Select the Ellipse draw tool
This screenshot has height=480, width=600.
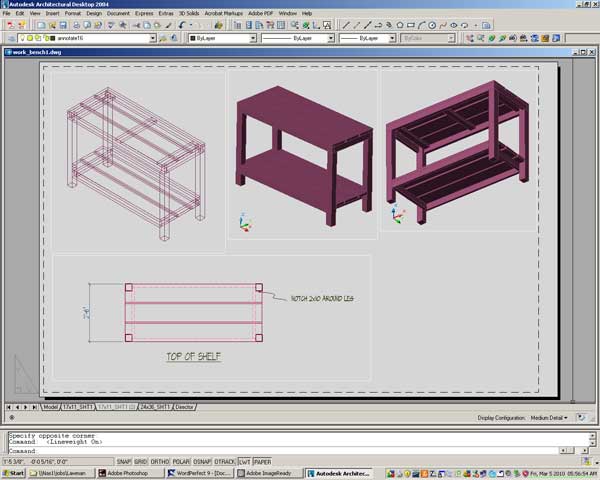[453, 24]
